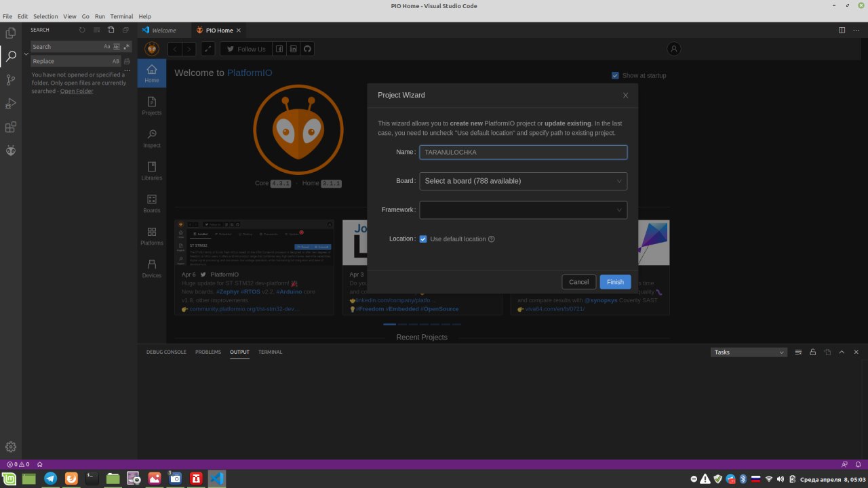Collapse all search results icon
The width and height of the screenshot is (868, 488).
(125, 30)
